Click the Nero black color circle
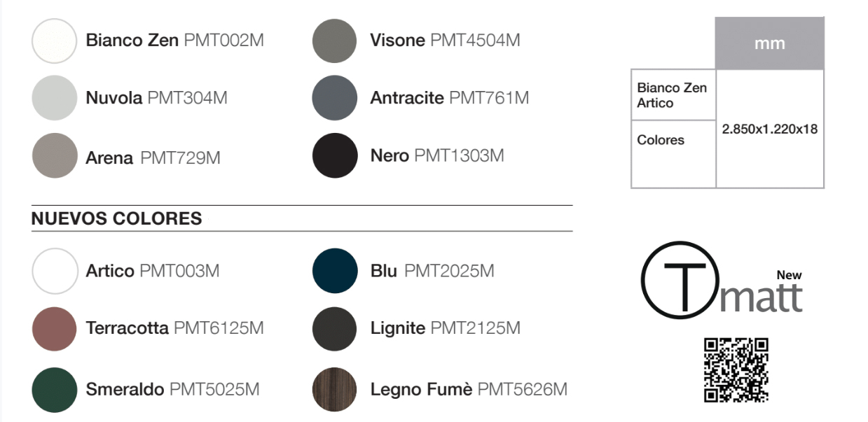 [335, 155]
